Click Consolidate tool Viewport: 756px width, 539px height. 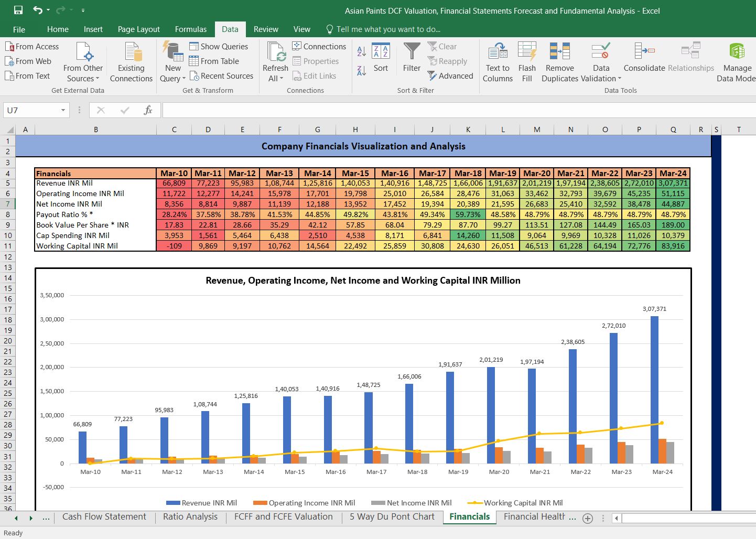coord(644,58)
